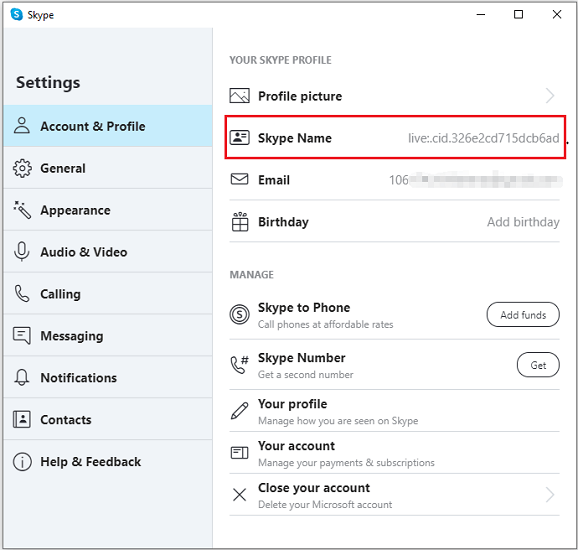
Task: Click the Your account card icon
Action: 240,453
